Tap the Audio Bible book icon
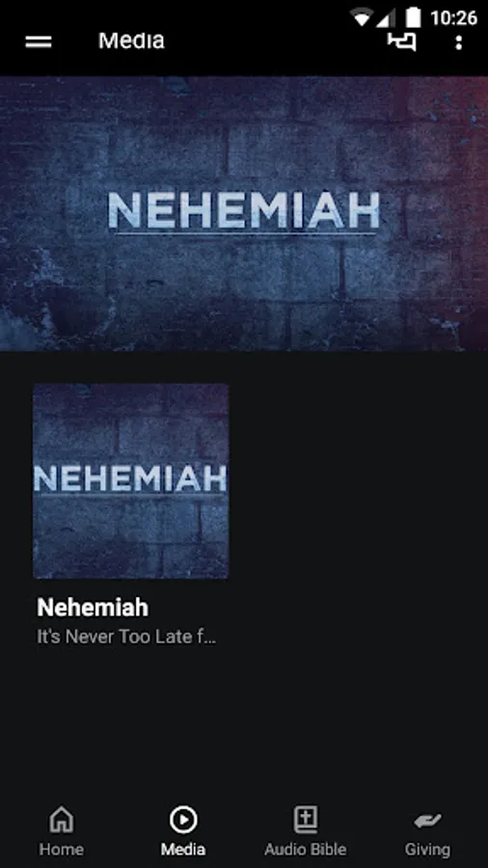Image resolution: width=488 pixels, height=868 pixels. (x=306, y=820)
